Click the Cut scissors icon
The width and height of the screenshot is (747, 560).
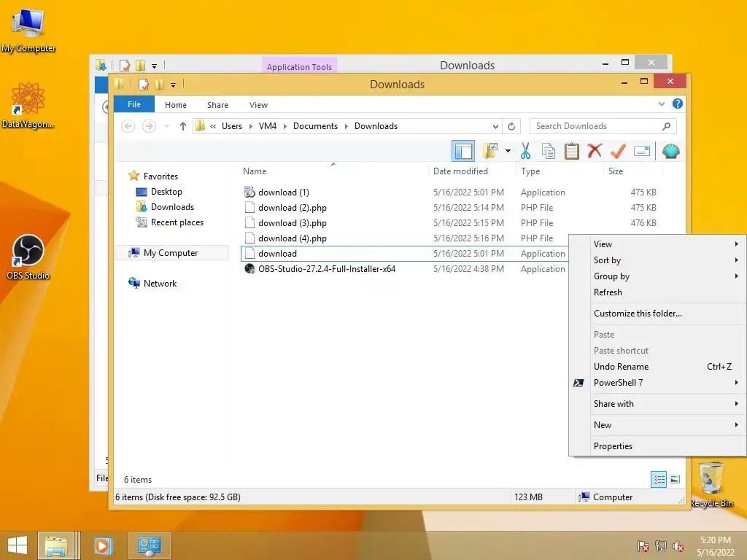525,152
